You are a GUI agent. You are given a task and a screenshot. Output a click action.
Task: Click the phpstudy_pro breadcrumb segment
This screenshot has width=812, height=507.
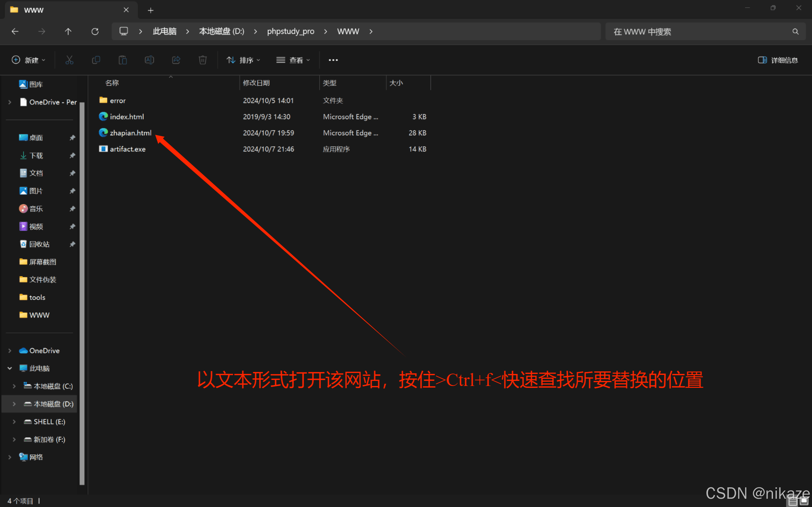point(291,31)
